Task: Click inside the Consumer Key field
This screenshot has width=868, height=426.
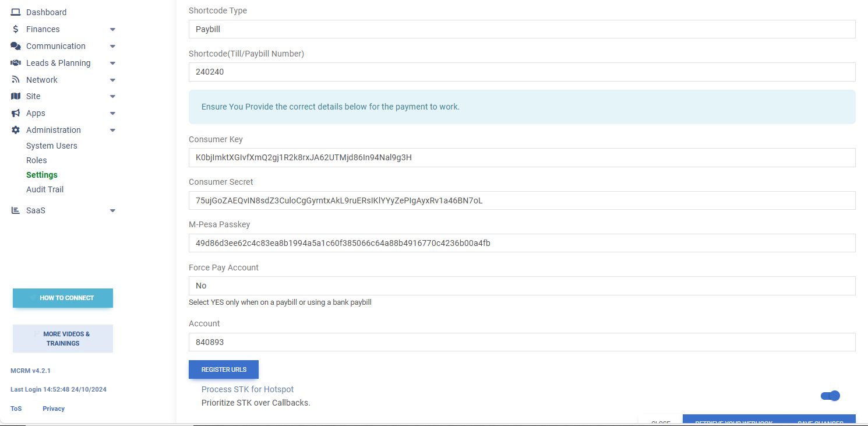Action: coord(521,157)
